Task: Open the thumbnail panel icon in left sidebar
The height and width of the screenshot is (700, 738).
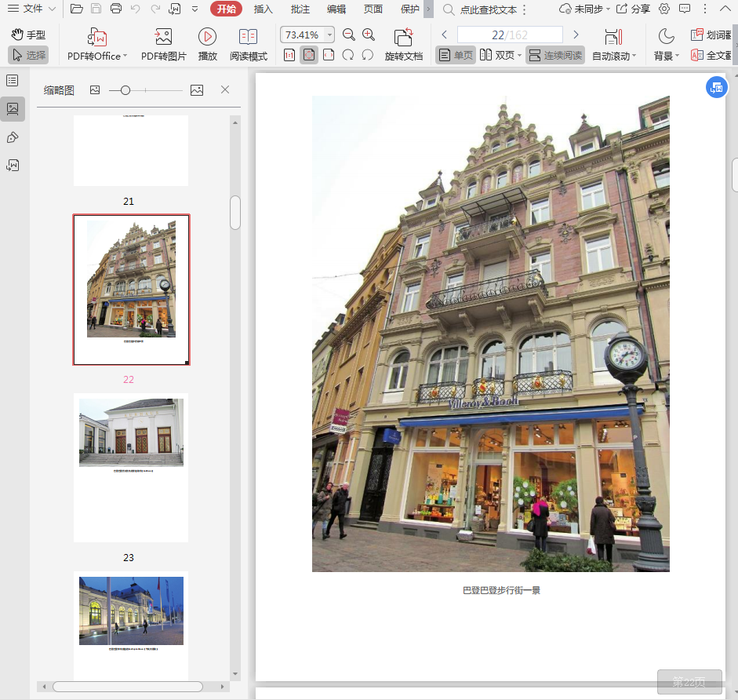Action: (13, 109)
